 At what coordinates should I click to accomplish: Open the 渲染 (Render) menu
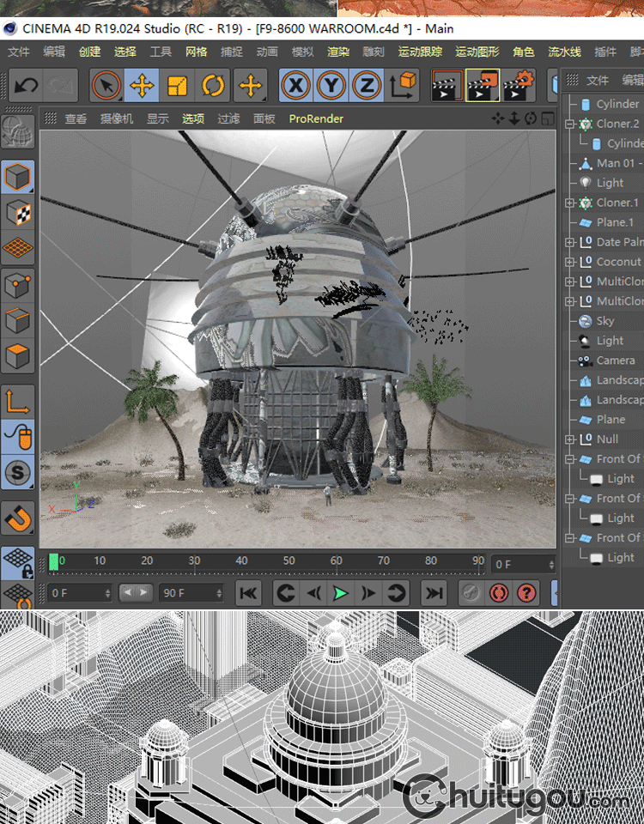click(x=337, y=51)
